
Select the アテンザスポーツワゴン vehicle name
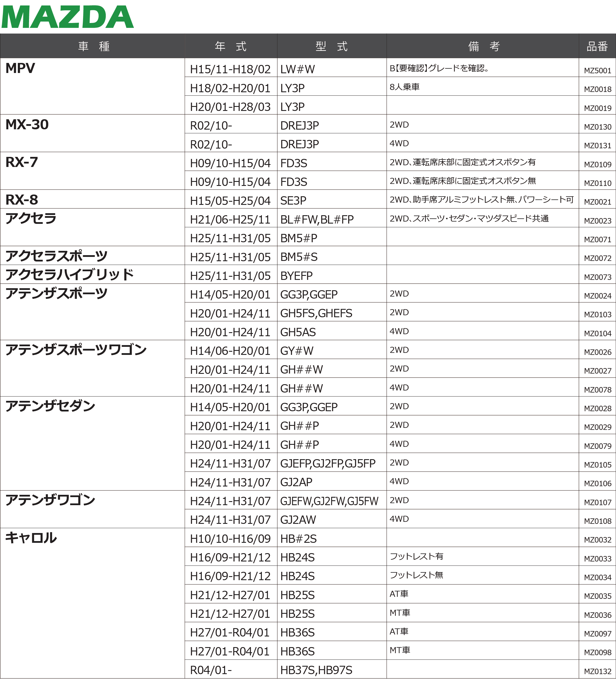click(x=76, y=350)
